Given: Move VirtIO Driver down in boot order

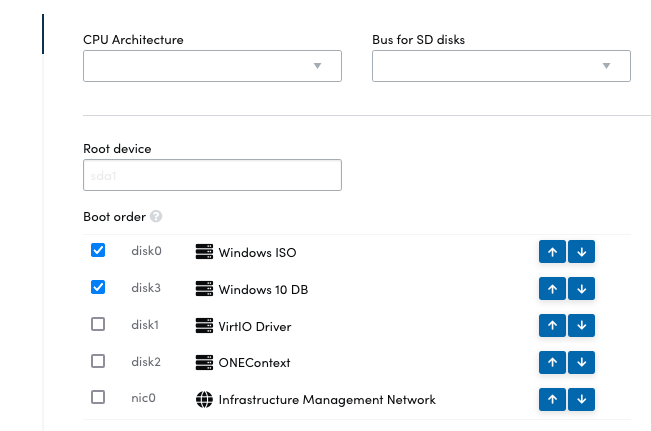Looking at the screenshot, I should click(x=581, y=326).
